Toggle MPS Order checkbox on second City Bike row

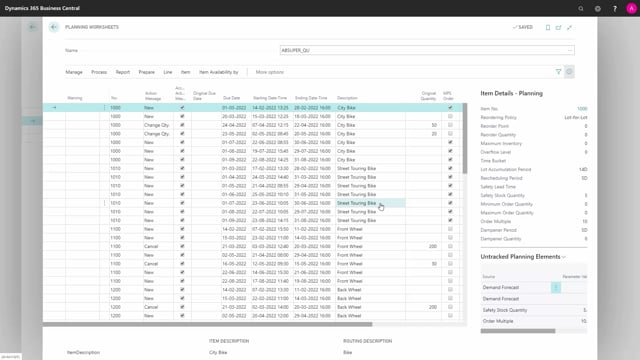[450, 116]
